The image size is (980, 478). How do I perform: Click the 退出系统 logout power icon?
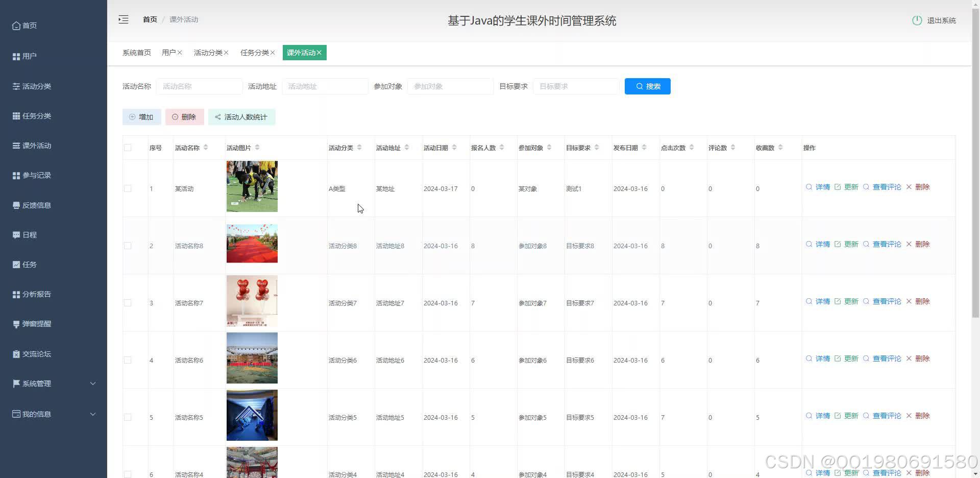(x=917, y=20)
